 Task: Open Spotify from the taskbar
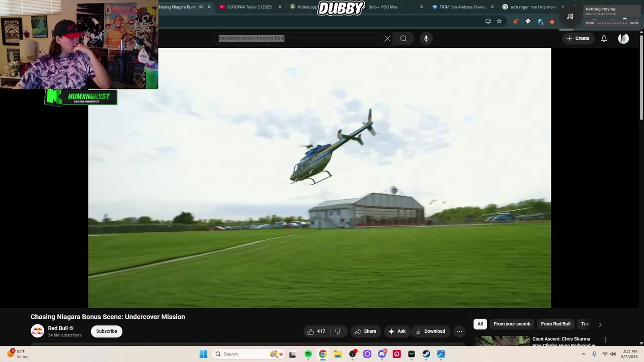pos(308,354)
